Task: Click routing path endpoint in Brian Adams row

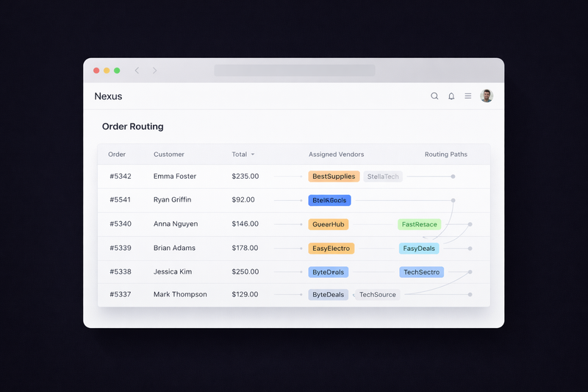Action: click(x=470, y=249)
